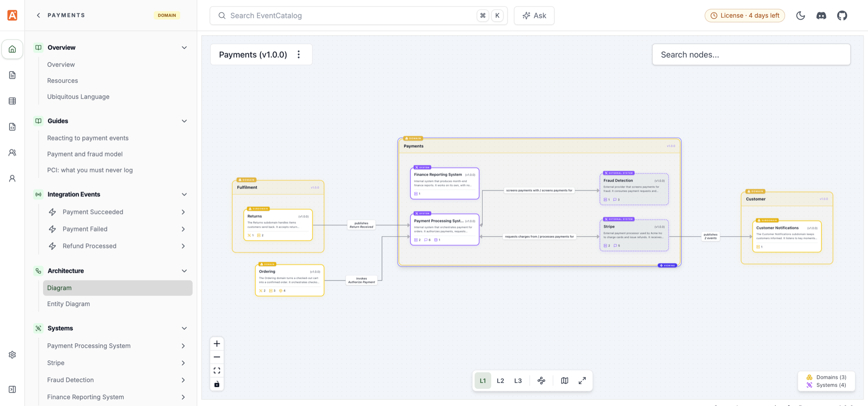Select the L3 detail level
The width and height of the screenshot is (868, 406).
[x=518, y=381]
